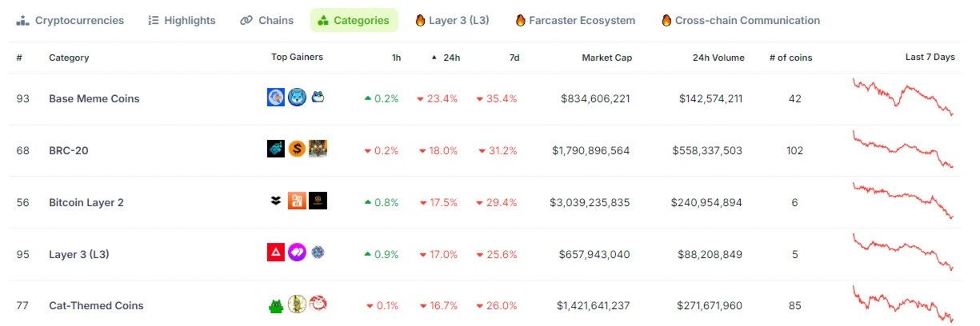Click pink heart coin icon in Layer 3 row
Screen dimensions: 980x326
click(297, 253)
